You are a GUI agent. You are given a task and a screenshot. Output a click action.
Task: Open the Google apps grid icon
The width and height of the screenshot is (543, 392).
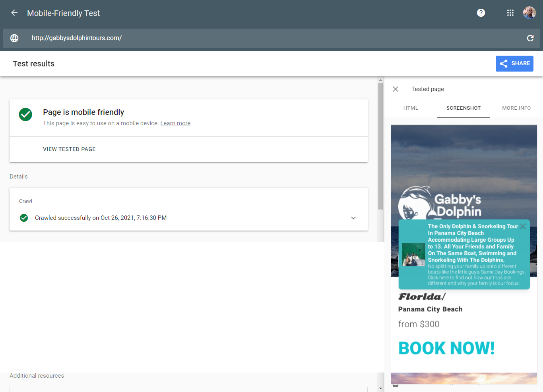tap(510, 13)
